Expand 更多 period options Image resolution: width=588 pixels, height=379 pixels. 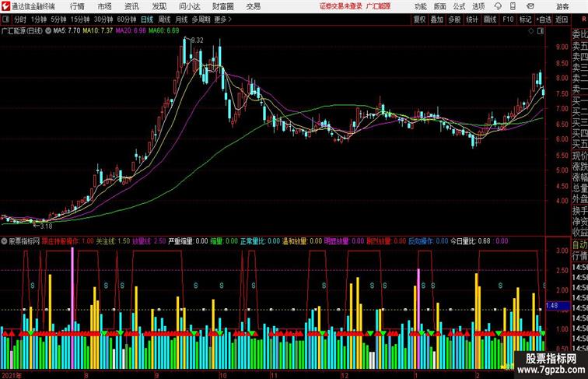coord(222,19)
